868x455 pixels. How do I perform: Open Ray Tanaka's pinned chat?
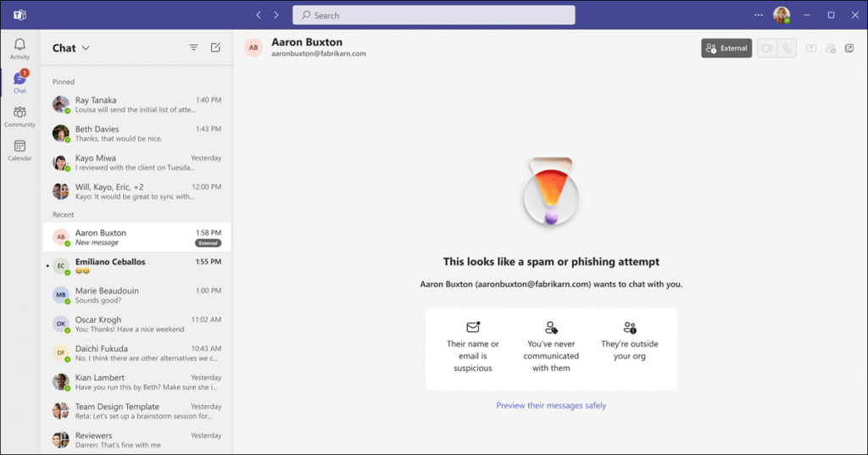[136, 104]
